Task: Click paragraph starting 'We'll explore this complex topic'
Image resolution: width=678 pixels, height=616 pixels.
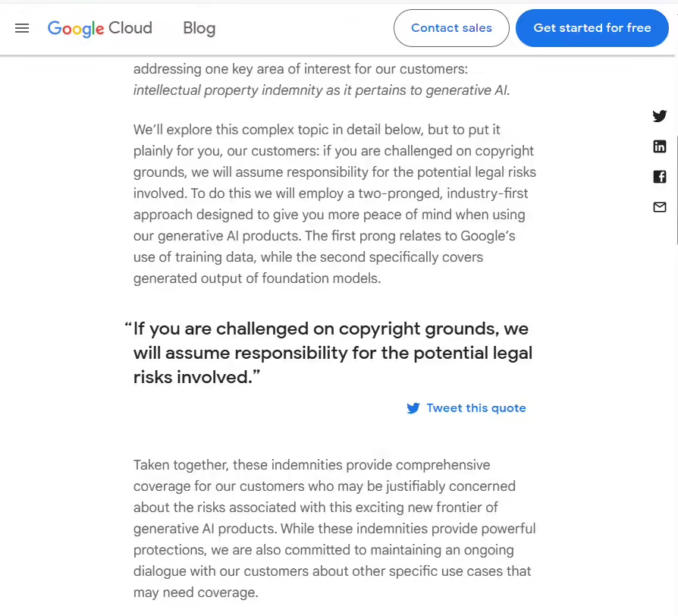Action: tap(334, 204)
